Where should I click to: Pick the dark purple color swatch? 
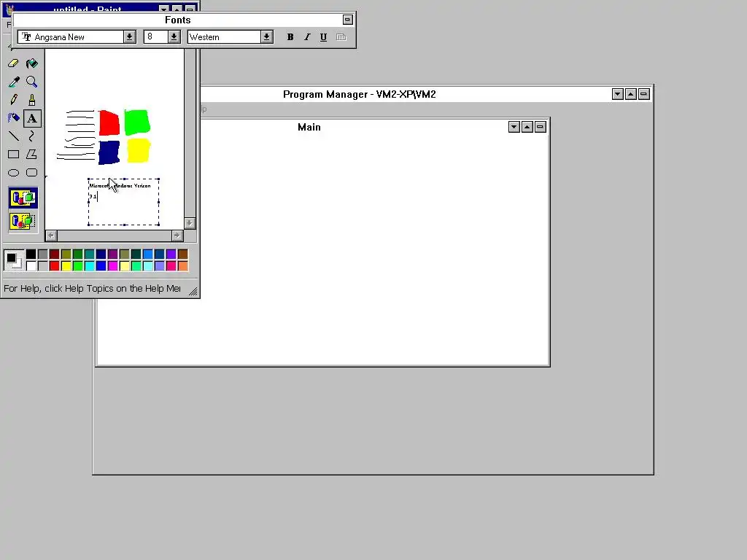click(x=113, y=254)
